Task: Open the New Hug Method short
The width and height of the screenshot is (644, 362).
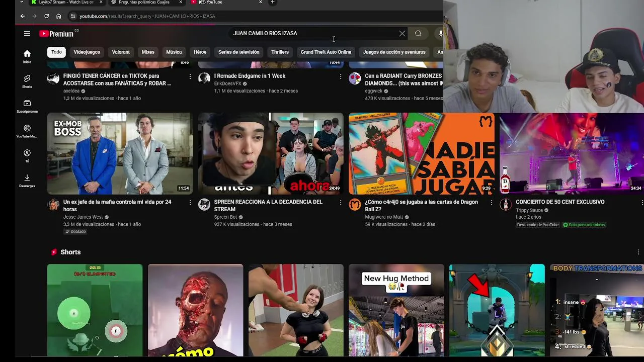Action: [396, 310]
